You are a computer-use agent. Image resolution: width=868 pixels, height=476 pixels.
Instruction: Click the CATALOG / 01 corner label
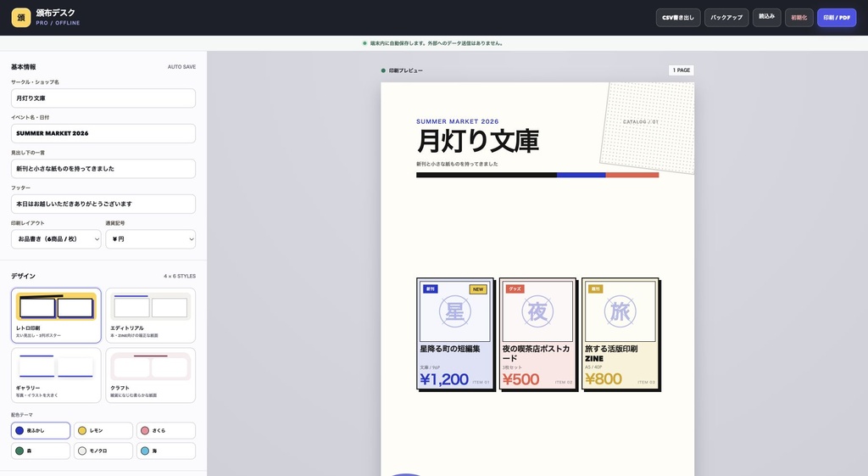pyautogui.click(x=641, y=122)
